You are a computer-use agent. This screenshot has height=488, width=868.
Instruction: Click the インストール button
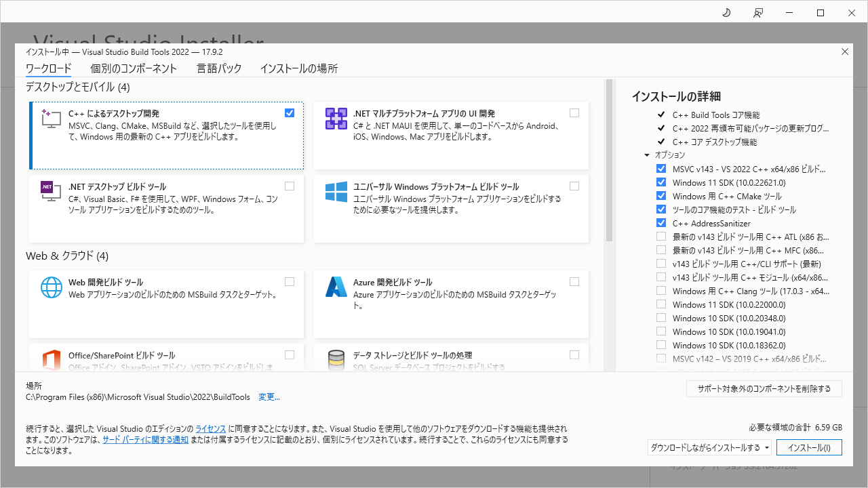809,447
